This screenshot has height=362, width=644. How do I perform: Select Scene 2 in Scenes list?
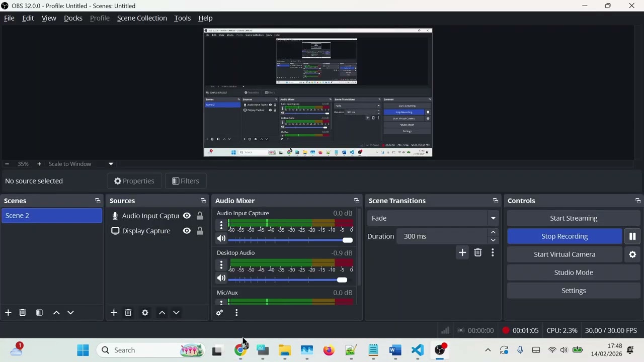coord(51,216)
